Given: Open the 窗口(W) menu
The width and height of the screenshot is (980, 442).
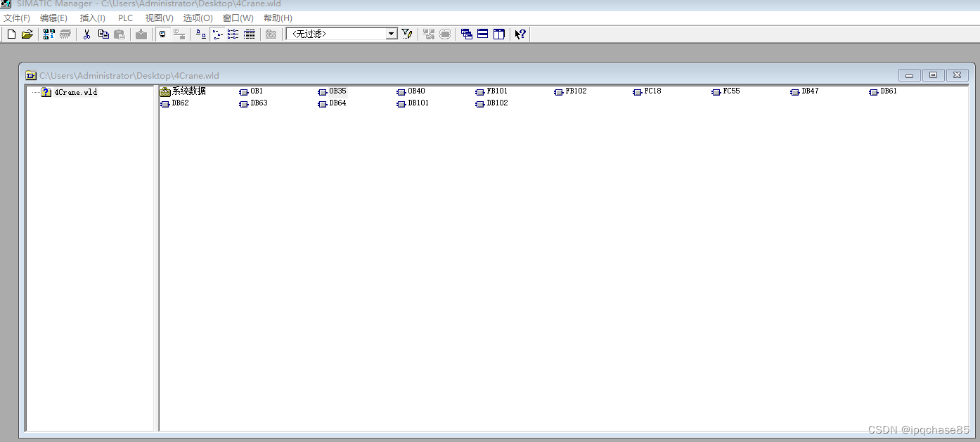Looking at the screenshot, I should pos(238,18).
